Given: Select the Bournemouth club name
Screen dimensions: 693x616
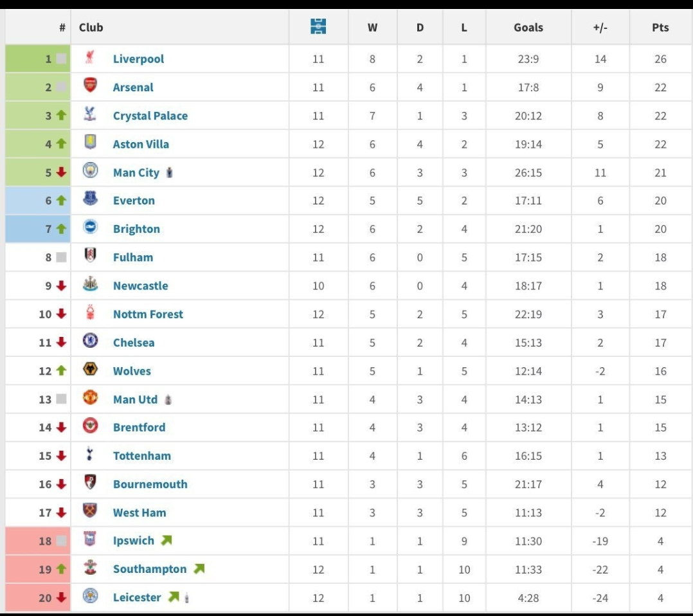Looking at the screenshot, I should pyautogui.click(x=150, y=484).
